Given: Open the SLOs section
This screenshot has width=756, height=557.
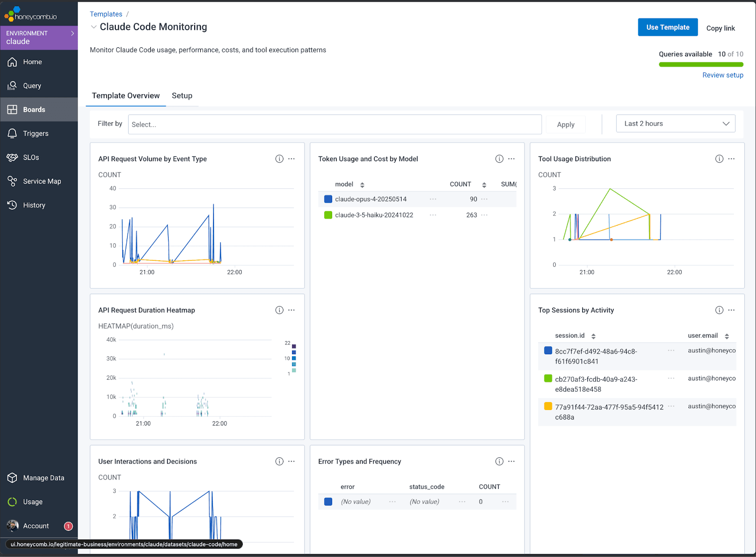Looking at the screenshot, I should click(x=31, y=157).
